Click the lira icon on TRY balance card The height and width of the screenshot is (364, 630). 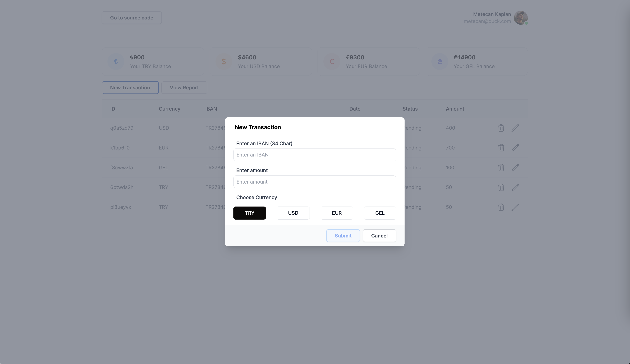coord(116,61)
